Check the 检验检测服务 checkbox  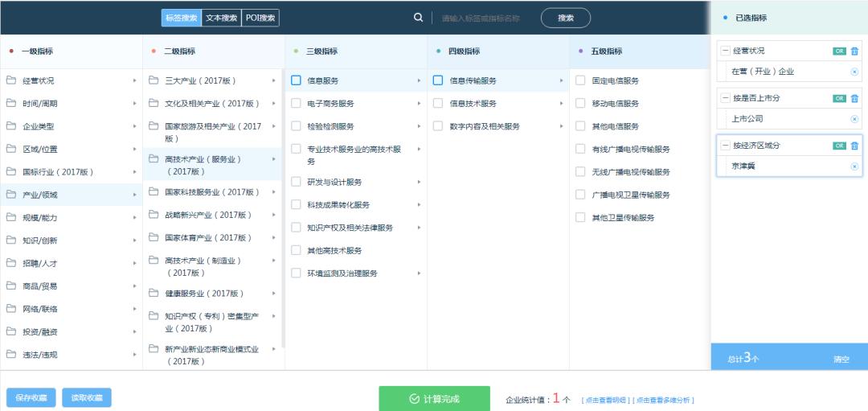pos(296,125)
